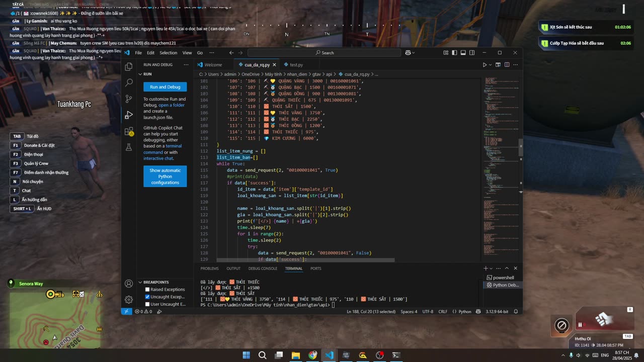Switch to the Welcome tab
Viewport: 644px width, 362px height.
pos(213,65)
